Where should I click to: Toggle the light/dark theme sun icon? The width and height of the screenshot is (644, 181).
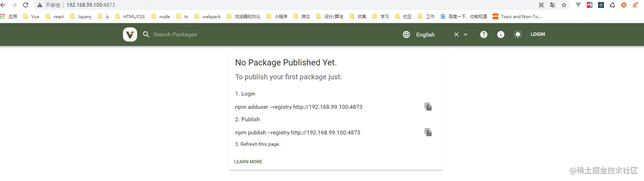[518, 35]
